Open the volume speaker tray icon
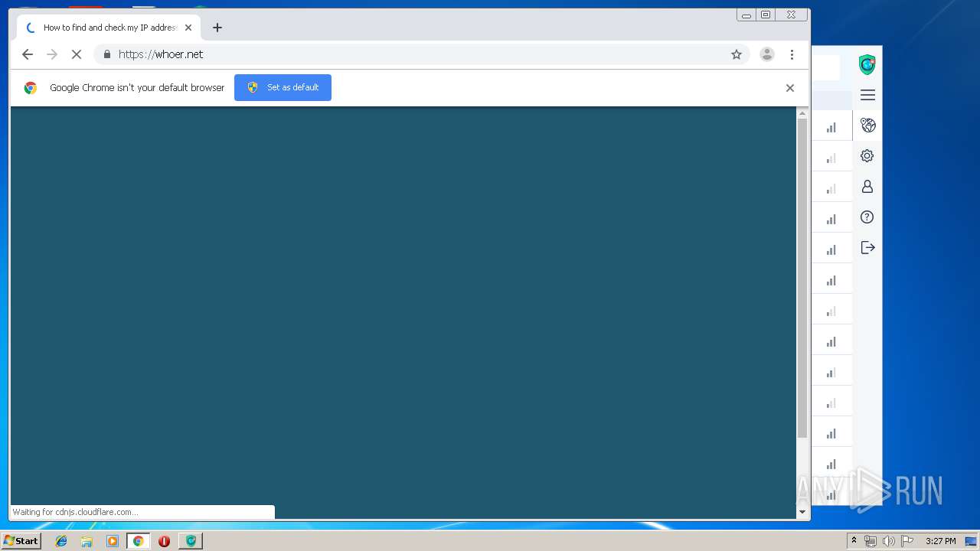Viewport: 980px width, 551px height. 888,541
